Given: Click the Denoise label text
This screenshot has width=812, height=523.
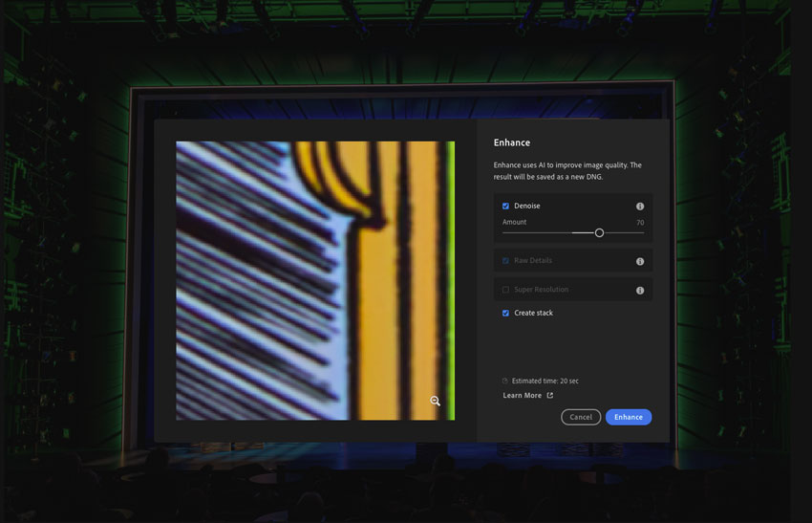Looking at the screenshot, I should tap(527, 206).
